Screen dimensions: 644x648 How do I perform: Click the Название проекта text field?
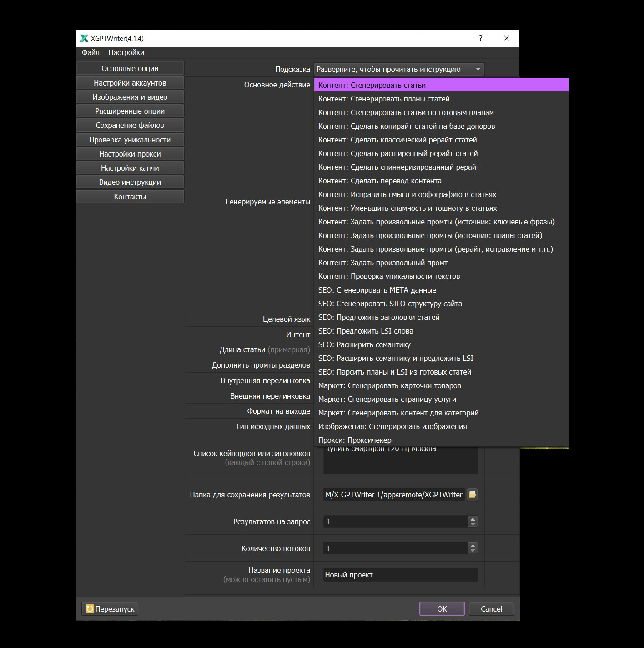399,575
